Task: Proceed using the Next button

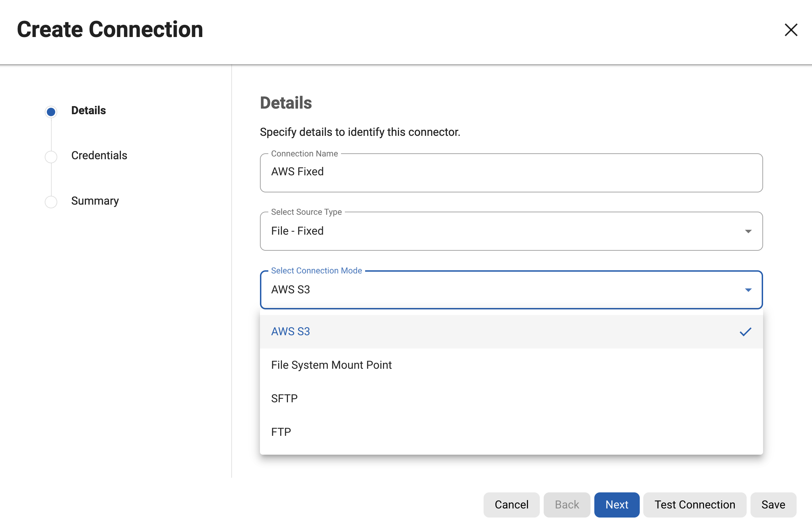Action: 616,505
